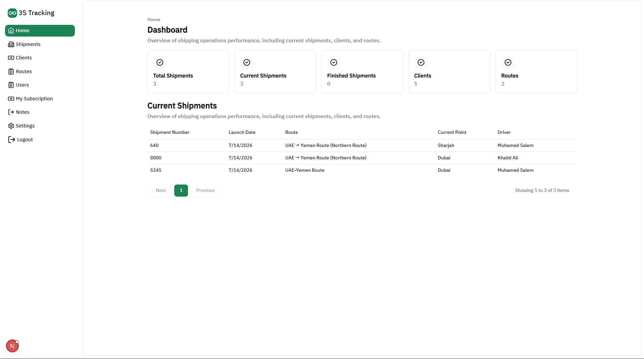The width and height of the screenshot is (644, 359).
Task: Click the Home breadcrumb link
Action: point(154,20)
